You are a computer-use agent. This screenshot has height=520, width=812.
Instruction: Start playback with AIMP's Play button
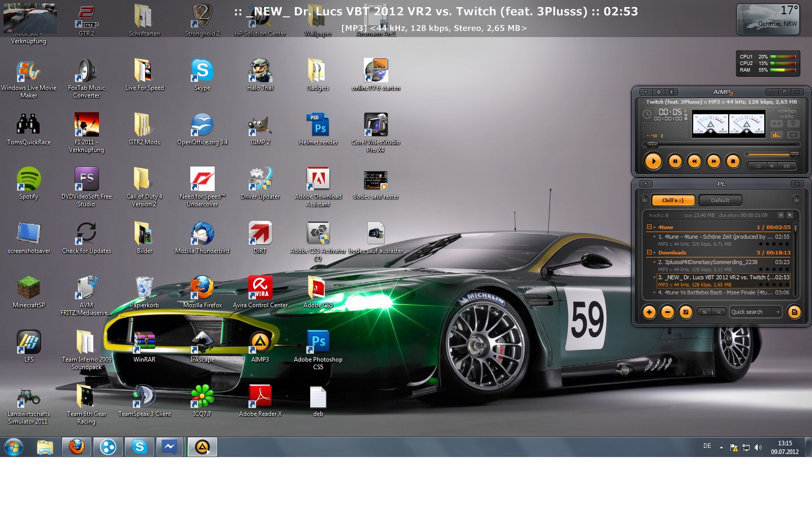tap(653, 161)
